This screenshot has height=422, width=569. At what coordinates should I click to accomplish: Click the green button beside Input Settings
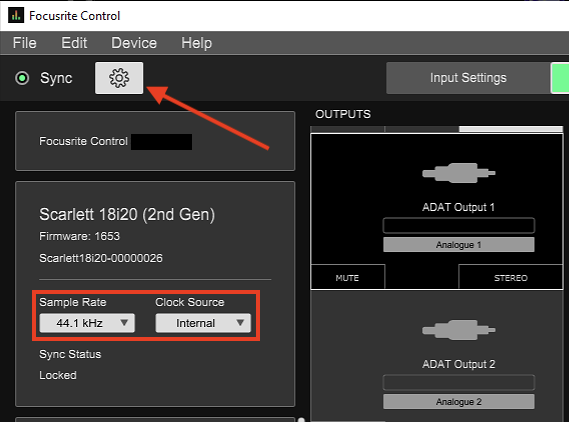(560, 78)
